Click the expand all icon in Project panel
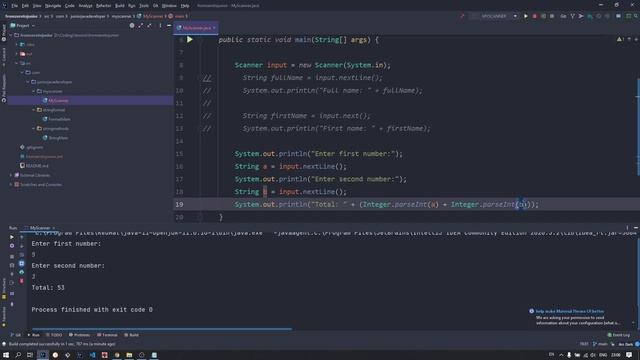 141,25
